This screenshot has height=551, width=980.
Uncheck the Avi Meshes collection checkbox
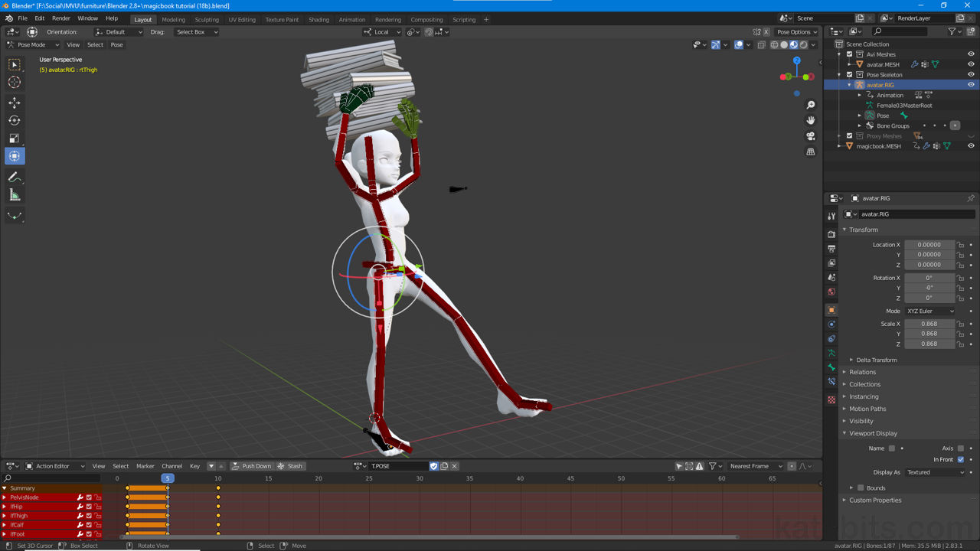[x=849, y=54]
